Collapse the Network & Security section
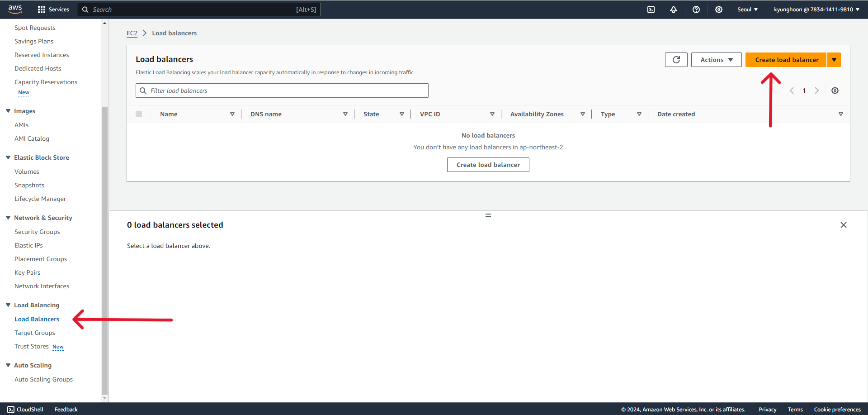 (8, 218)
